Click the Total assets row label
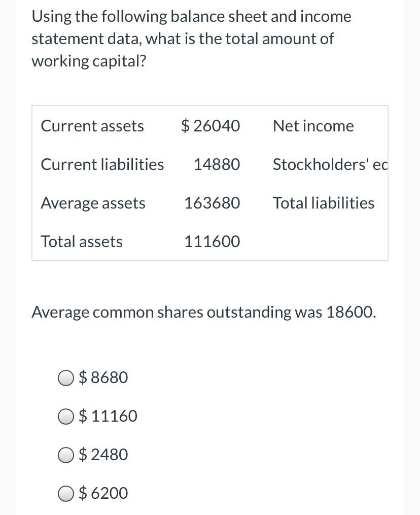420x515 pixels. [82, 242]
